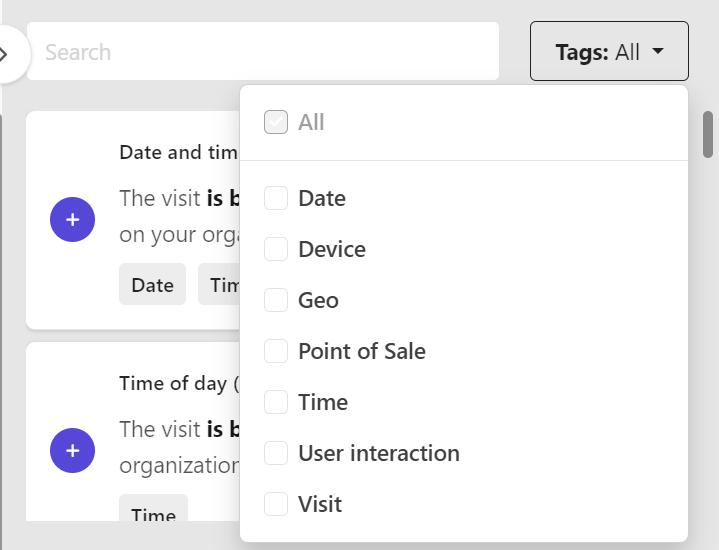This screenshot has width=719, height=550.
Task: Click the plus icon for Time of day condition
Action: (x=72, y=450)
